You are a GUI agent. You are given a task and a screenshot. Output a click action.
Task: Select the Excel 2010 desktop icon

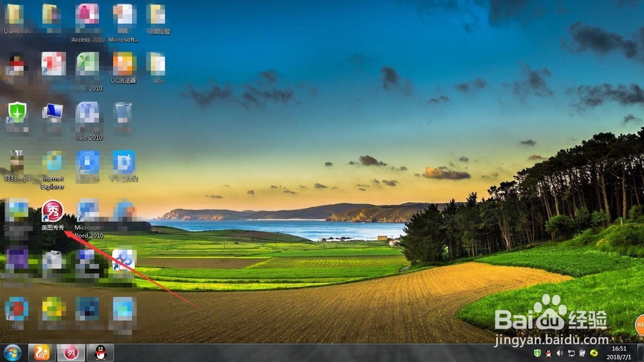click(88, 71)
